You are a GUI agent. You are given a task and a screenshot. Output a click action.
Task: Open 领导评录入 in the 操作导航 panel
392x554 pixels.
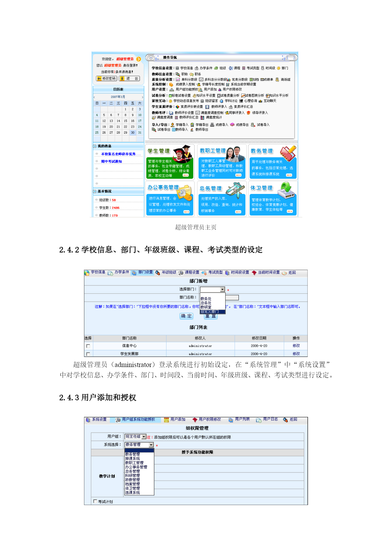[260, 113]
